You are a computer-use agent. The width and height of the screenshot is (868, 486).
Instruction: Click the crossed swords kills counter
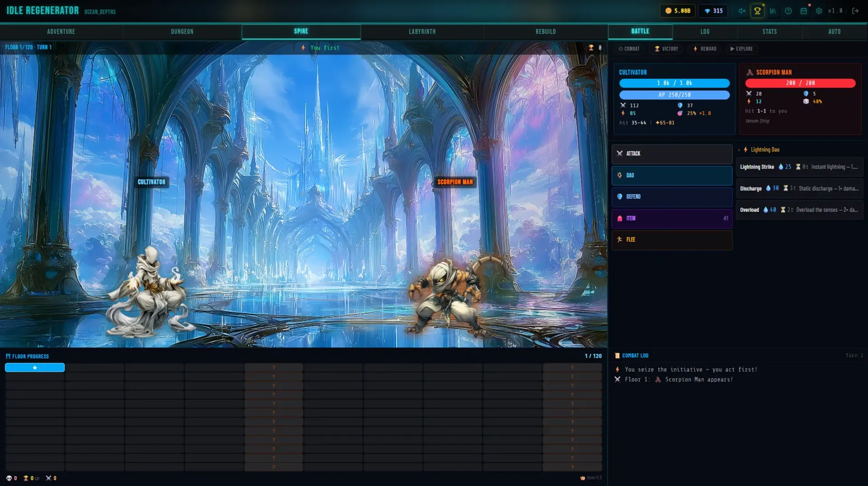pos(51,478)
